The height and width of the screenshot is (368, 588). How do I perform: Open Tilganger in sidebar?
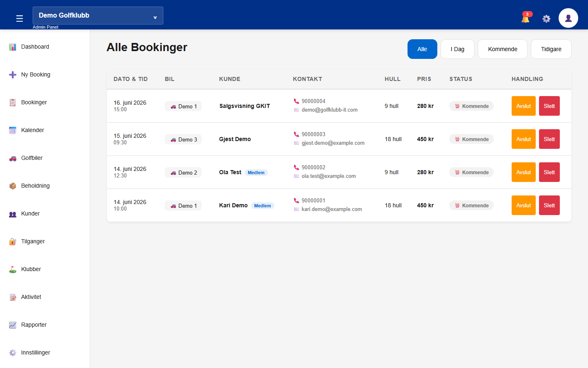click(45, 241)
